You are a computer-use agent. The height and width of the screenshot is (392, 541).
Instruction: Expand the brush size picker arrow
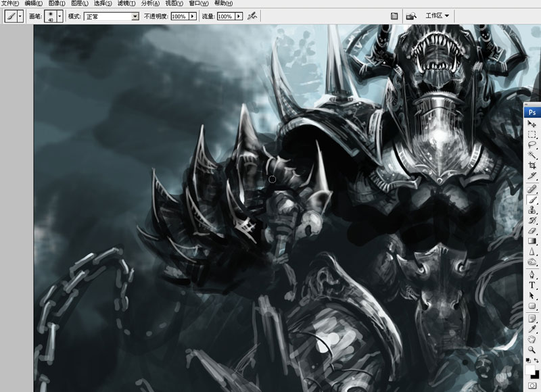pyautogui.click(x=60, y=16)
